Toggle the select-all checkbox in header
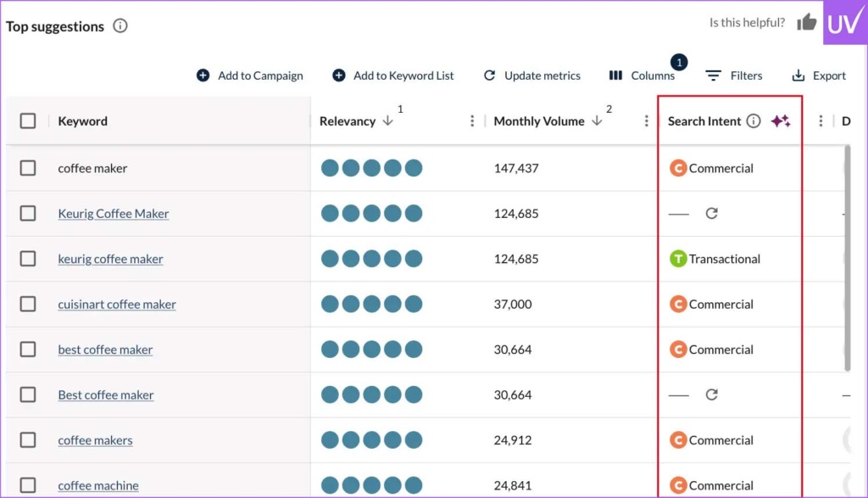 point(28,121)
